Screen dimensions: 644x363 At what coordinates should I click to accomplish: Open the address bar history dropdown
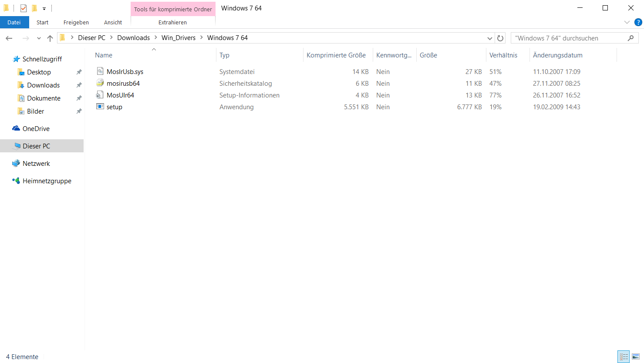(x=490, y=38)
